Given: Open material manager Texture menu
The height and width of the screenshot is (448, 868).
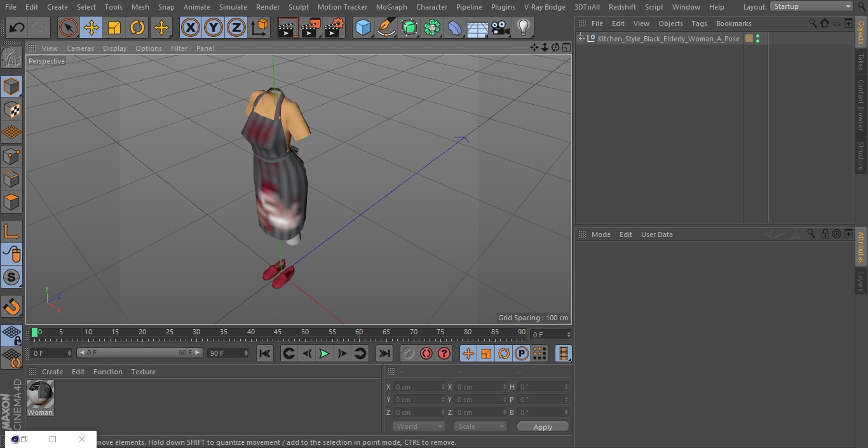Looking at the screenshot, I should click(143, 372).
